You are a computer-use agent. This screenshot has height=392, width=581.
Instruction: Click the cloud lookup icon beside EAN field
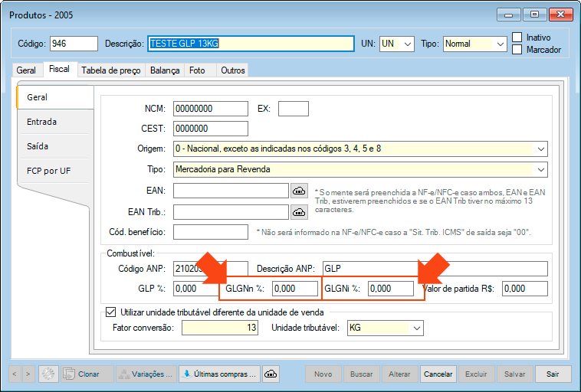(299, 191)
